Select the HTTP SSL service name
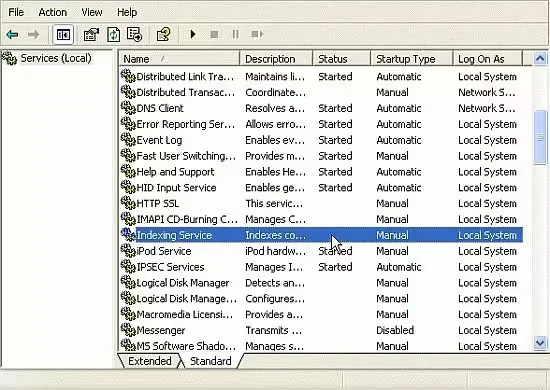Viewport: 550px width, 390px height. coord(157,203)
